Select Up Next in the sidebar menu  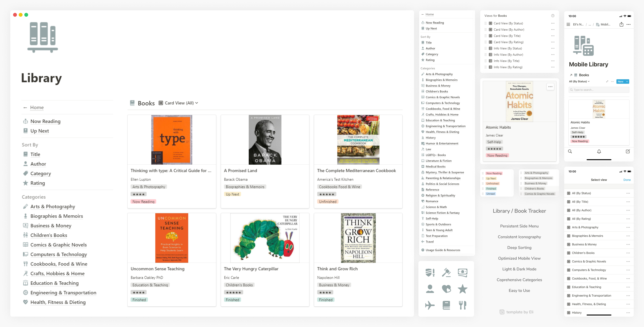point(39,131)
